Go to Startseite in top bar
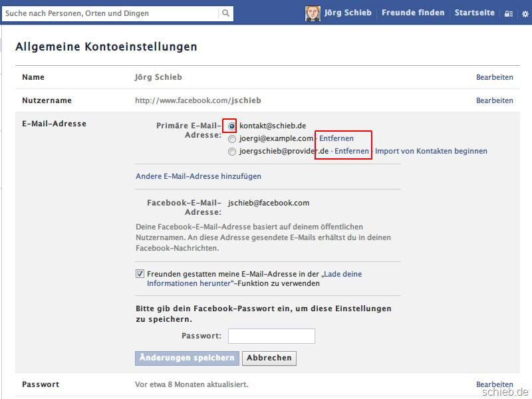The width and height of the screenshot is (532, 399). pos(474,13)
